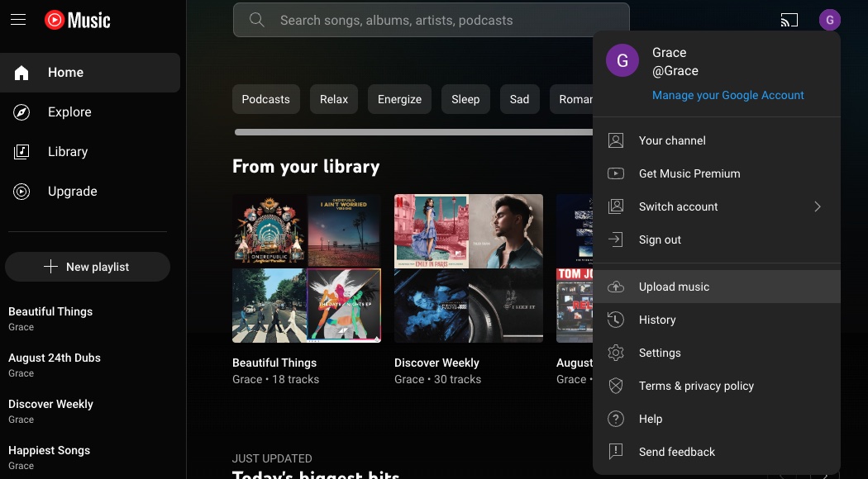Viewport: 868px width, 479px height.
Task: Open the hamburger guide menu
Action: [18, 20]
